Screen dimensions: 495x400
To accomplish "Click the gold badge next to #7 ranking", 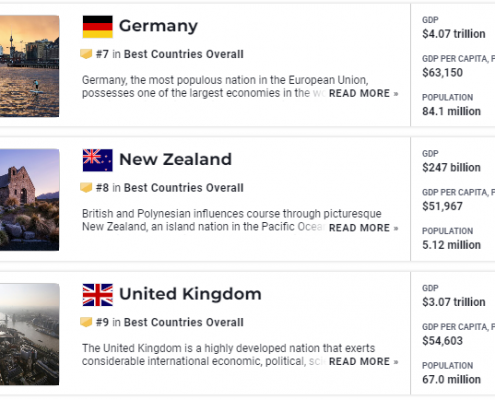I will point(86,54).
